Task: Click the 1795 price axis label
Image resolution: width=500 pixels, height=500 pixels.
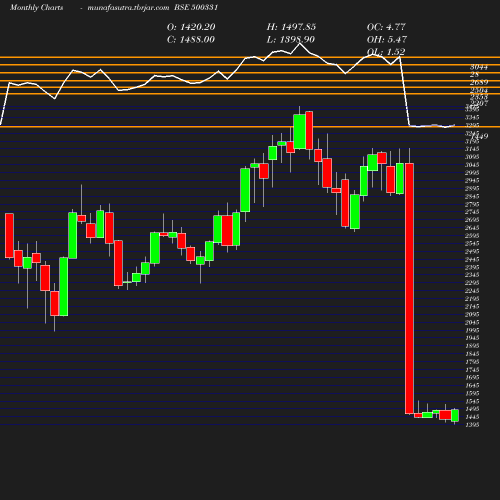Action: (x=472, y=362)
